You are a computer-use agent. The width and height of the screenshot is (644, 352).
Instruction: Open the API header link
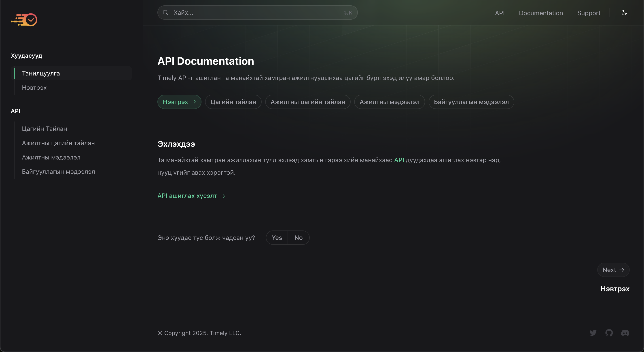[x=500, y=13]
